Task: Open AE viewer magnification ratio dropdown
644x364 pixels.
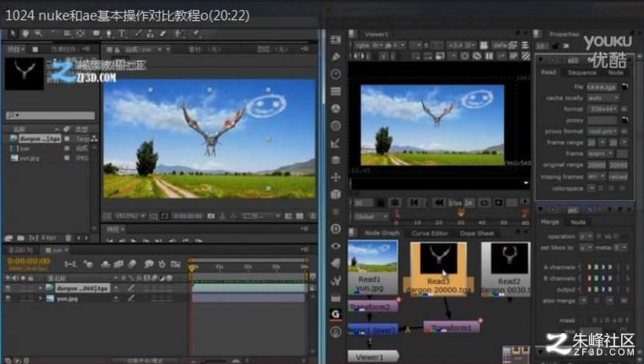Action: click(130, 216)
